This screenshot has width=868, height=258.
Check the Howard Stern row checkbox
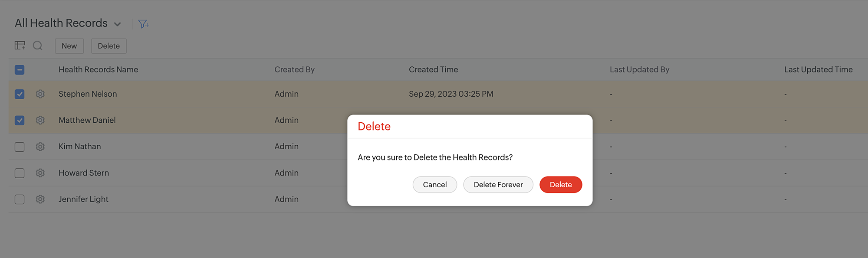[20, 173]
